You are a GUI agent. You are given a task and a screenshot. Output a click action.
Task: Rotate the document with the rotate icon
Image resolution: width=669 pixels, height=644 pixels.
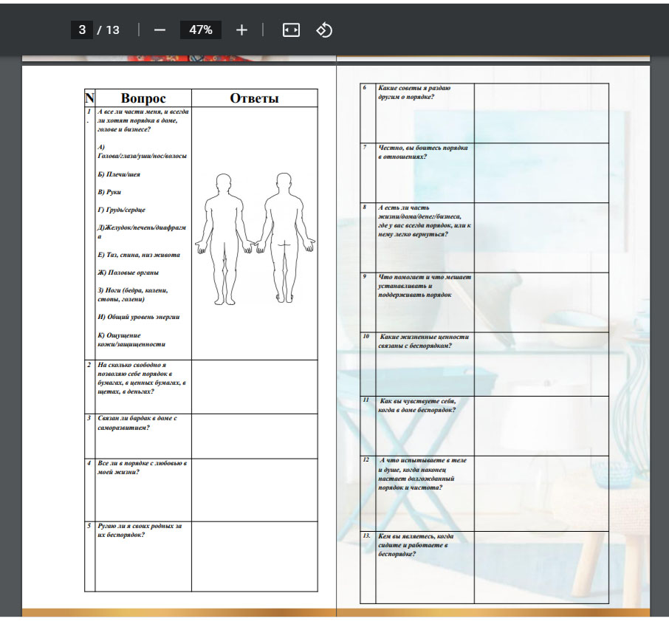coord(324,30)
